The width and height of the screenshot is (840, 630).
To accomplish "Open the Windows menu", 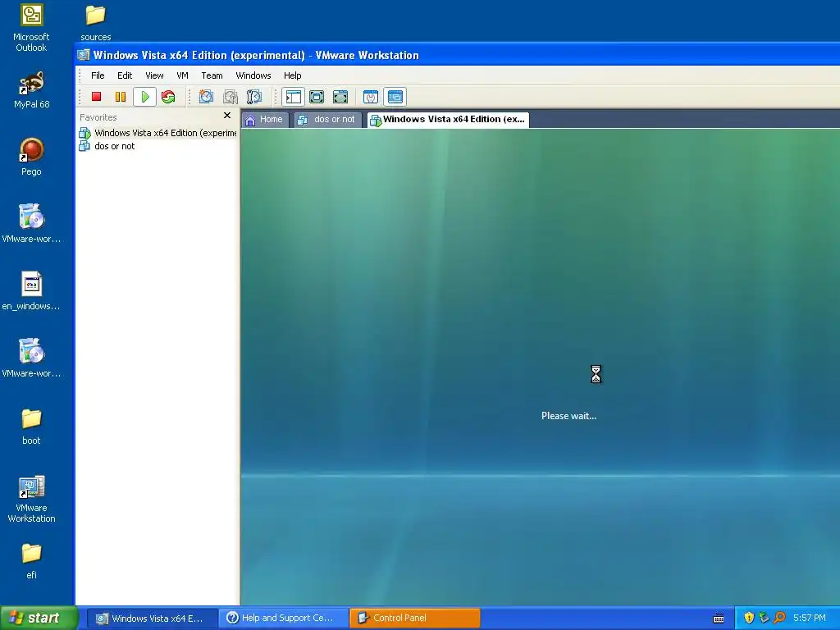I will click(253, 75).
